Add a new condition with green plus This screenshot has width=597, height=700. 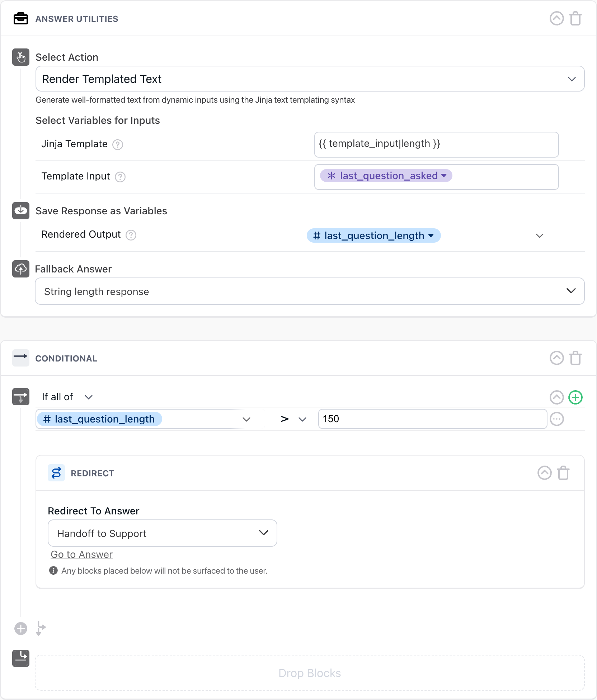click(575, 397)
